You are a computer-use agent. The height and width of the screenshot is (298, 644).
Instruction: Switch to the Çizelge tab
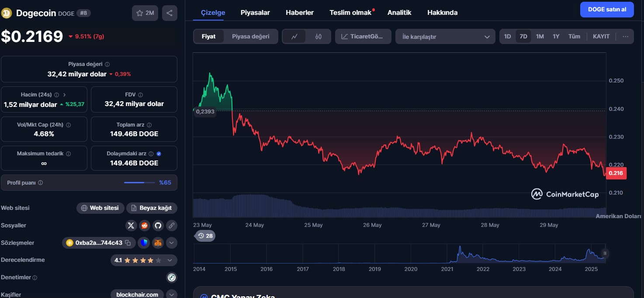213,13
